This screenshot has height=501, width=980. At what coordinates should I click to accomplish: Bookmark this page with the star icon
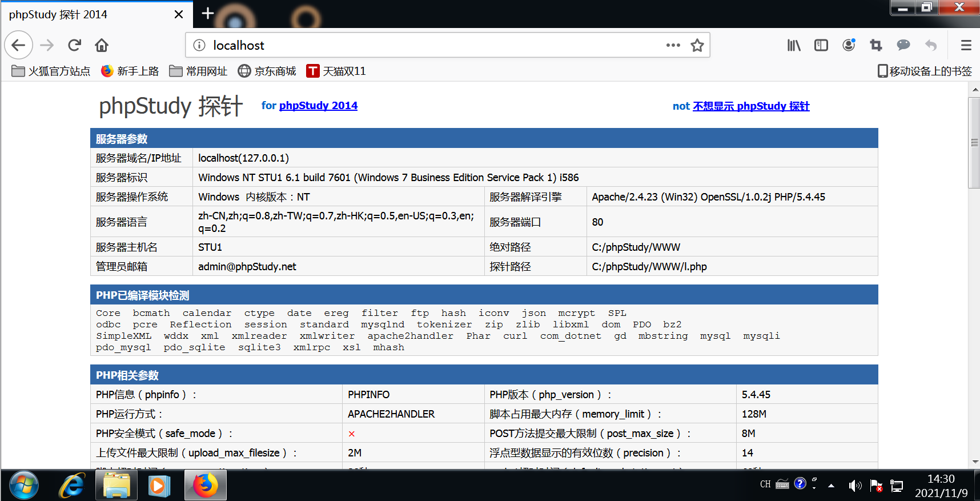point(697,45)
